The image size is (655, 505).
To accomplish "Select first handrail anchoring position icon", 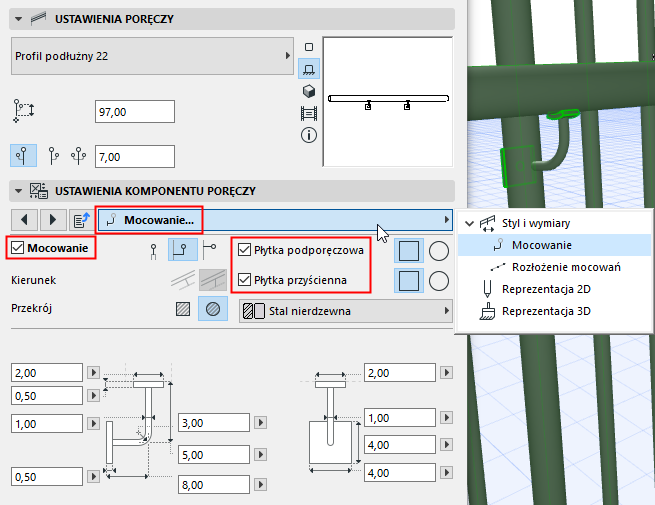I will pos(23,155).
